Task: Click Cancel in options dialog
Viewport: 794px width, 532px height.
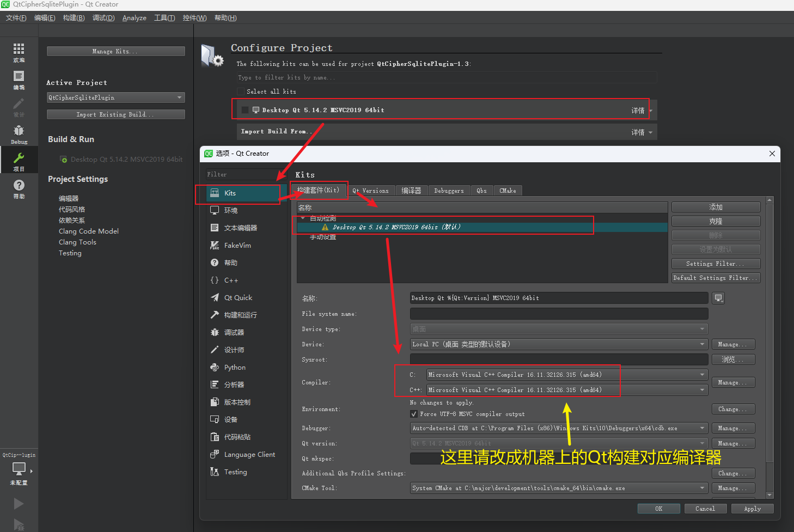Action: pos(705,509)
